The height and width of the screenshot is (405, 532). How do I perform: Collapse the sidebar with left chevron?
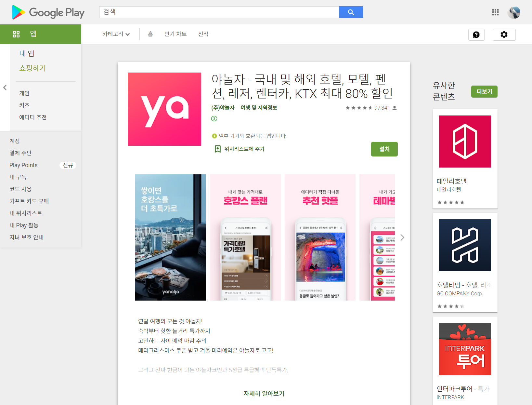tap(5, 88)
